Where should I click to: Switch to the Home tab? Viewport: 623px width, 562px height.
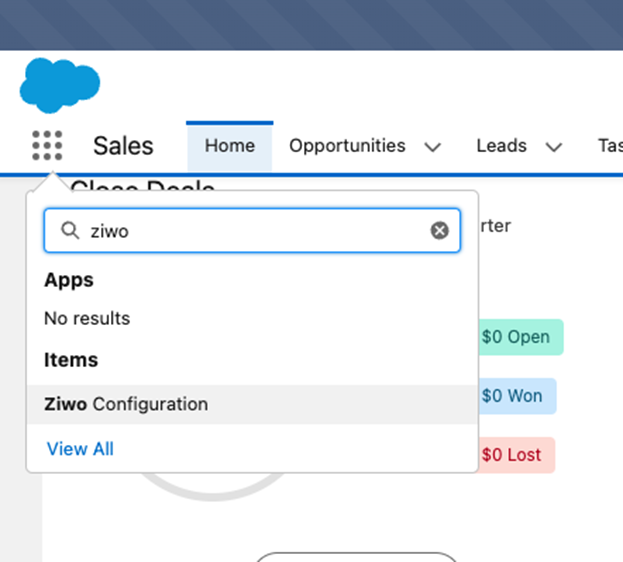[x=230, y=145]
